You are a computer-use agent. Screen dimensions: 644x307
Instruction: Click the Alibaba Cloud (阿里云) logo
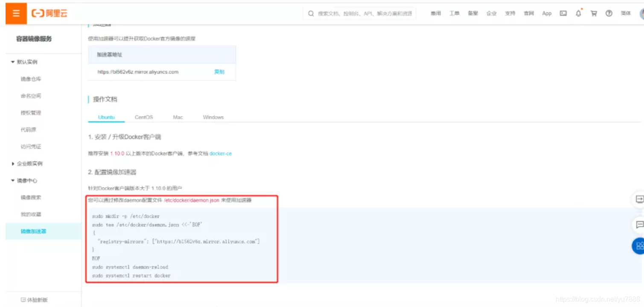click(50, 13)
